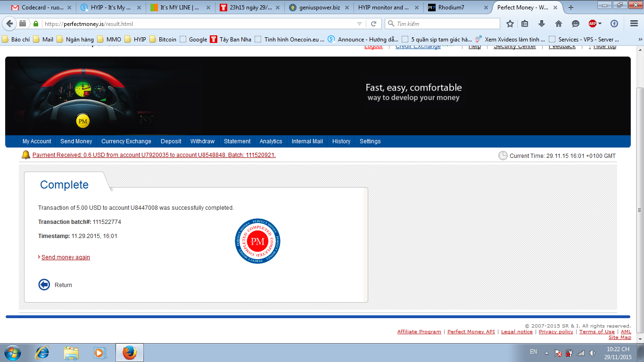Expand the Adblock Plus dropdown arrow
Image resolution: width=644 pixels, height=362 pixels.
(600, 24)
